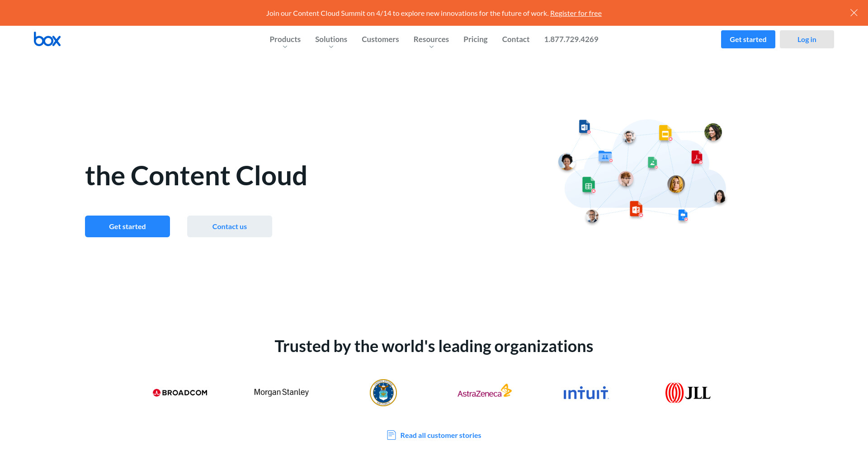Click the JLL logo
Viewport: 868px width, 451px height.
(688, 393)
